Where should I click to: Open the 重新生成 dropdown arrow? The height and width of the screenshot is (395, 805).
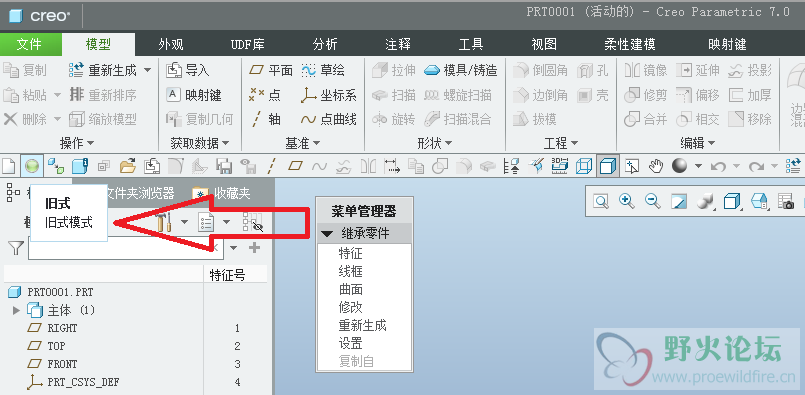(x=147, y=70)
